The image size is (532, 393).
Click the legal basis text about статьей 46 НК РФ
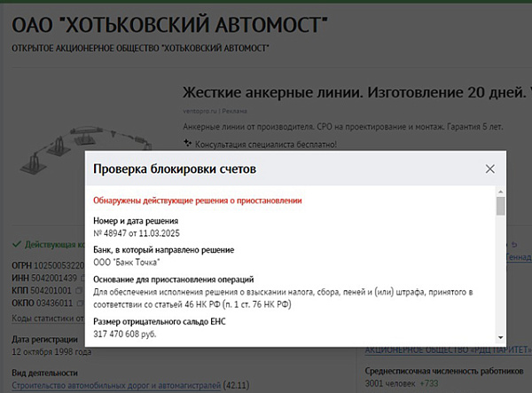283,298
